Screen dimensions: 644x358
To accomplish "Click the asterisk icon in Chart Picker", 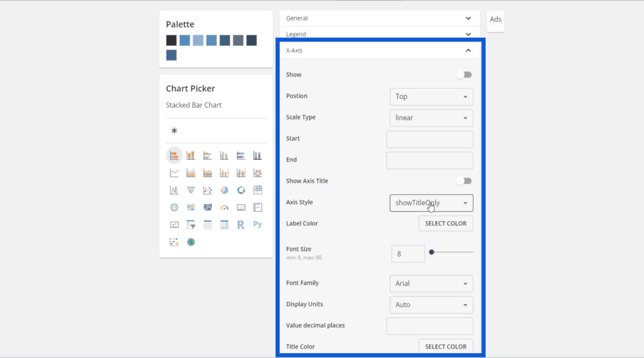I will [174, 131].
